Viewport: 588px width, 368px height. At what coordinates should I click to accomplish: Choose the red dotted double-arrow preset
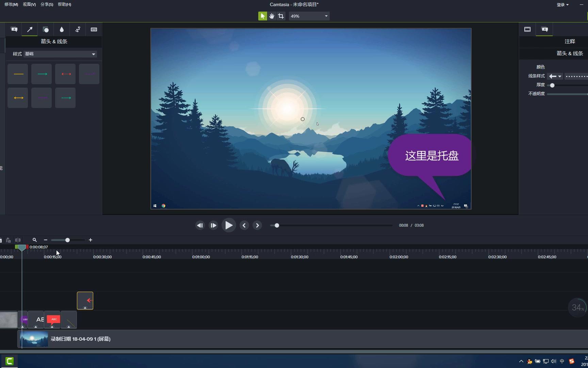(65, 74)
